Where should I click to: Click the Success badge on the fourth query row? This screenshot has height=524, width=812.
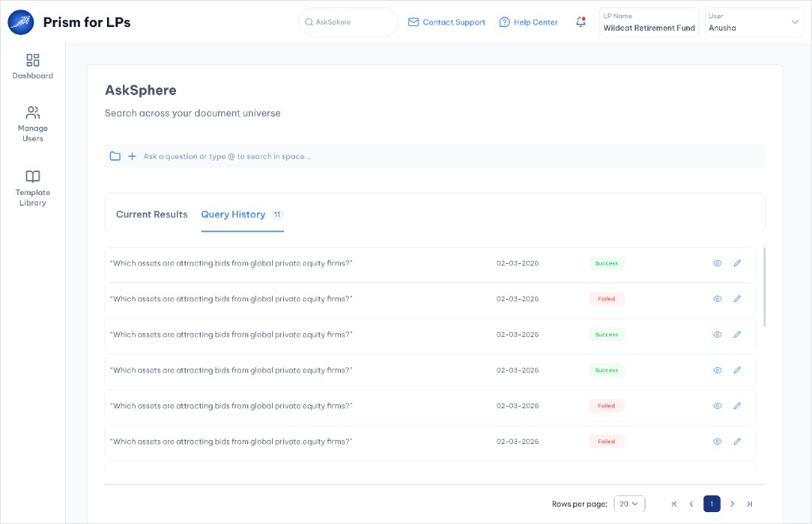pos(607,370)
